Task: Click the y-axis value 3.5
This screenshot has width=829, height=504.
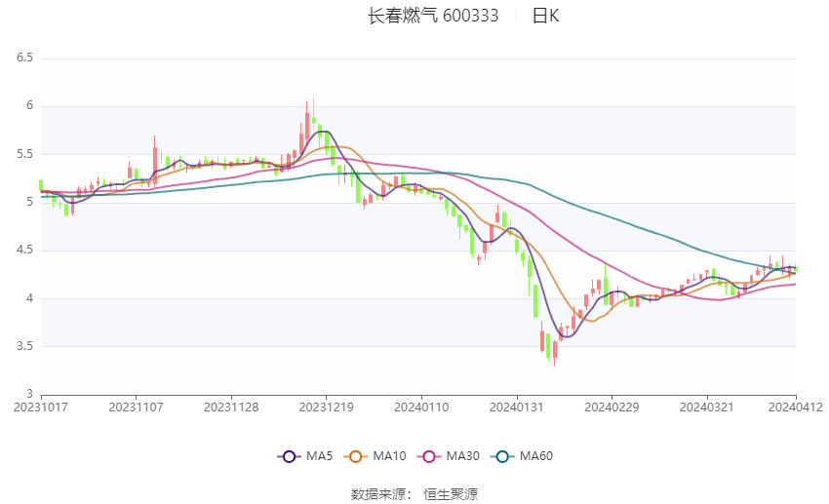Action: click(24, 346)
